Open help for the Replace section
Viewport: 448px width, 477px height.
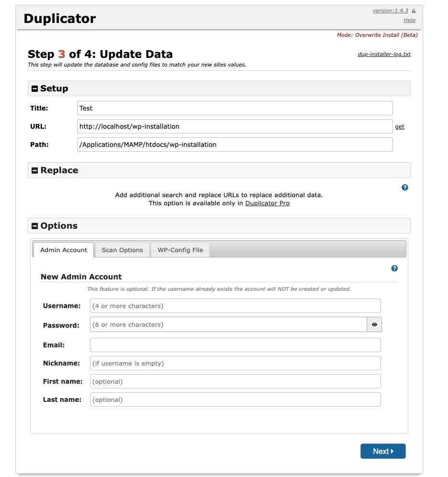click(405, 188)
